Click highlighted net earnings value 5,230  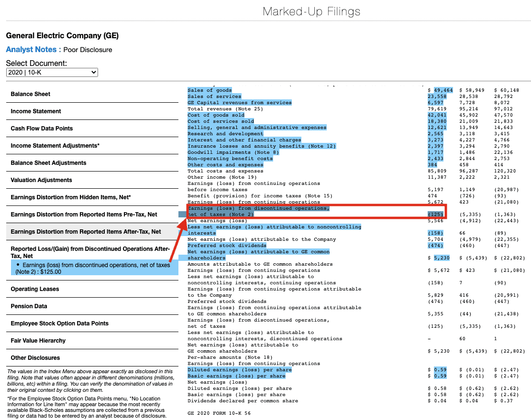point(442,258)
